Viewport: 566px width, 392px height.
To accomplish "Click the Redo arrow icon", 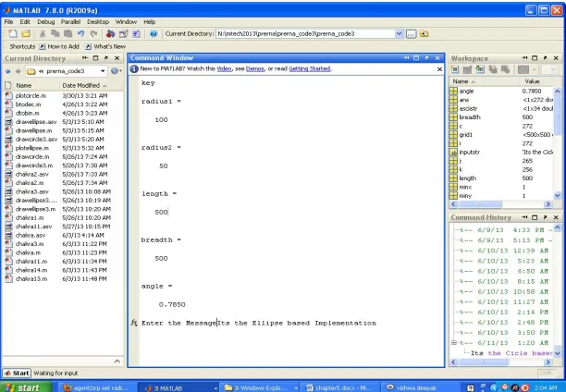I will [93, 33].
